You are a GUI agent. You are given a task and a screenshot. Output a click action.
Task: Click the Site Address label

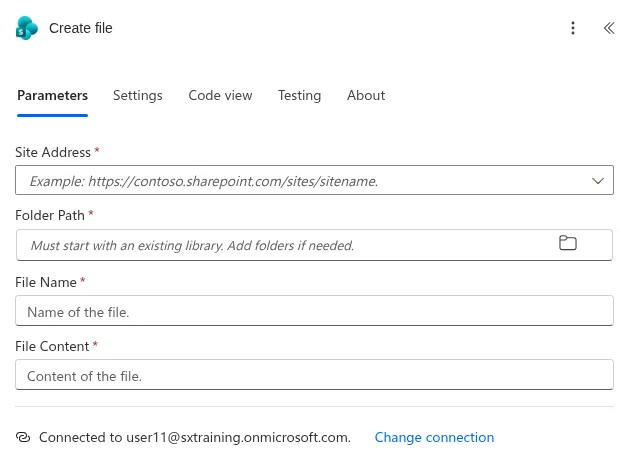point(53,152)
